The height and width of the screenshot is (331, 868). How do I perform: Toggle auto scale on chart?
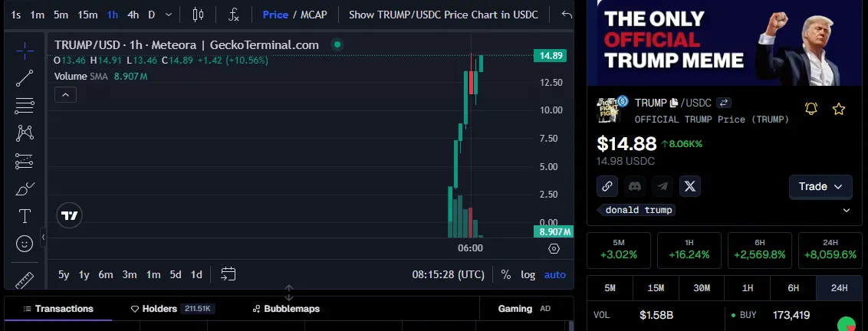click(x=554, y=274)
